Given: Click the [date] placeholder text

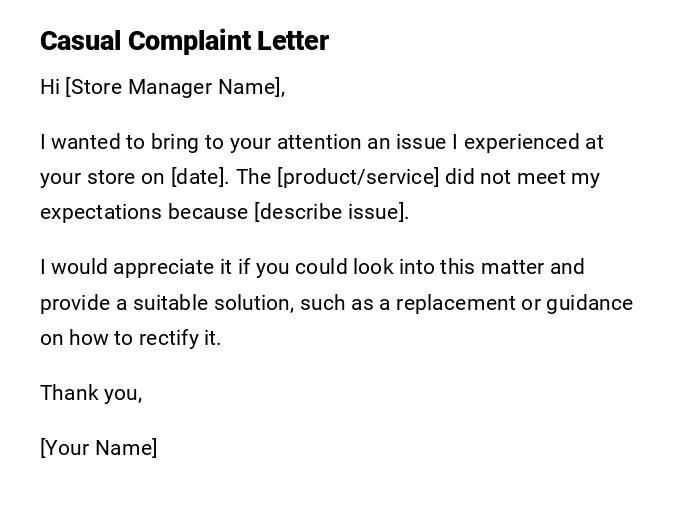Looking at the screenshot, I should pos(199,177).
